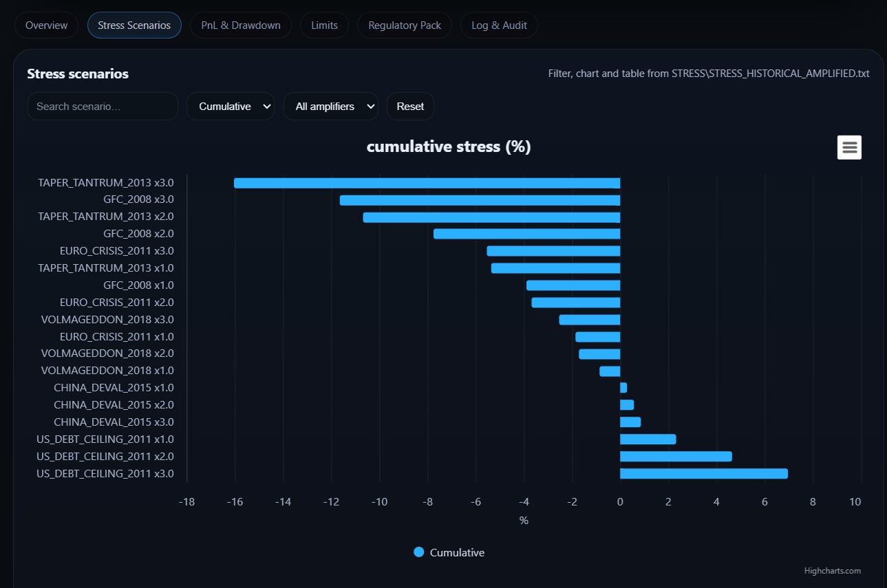Go to the Limits tab

(324, 25)
